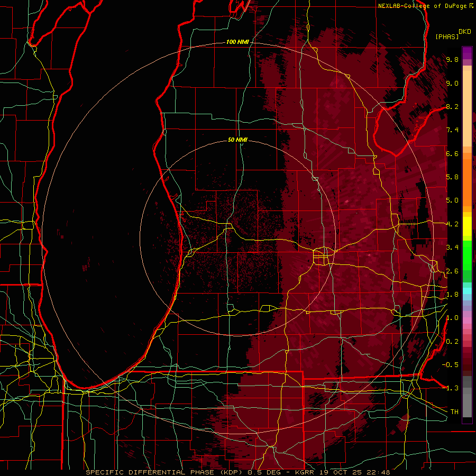Select the 1.8 value on color scale
Viewport: 476px width, 476px height.
[452, 295]
